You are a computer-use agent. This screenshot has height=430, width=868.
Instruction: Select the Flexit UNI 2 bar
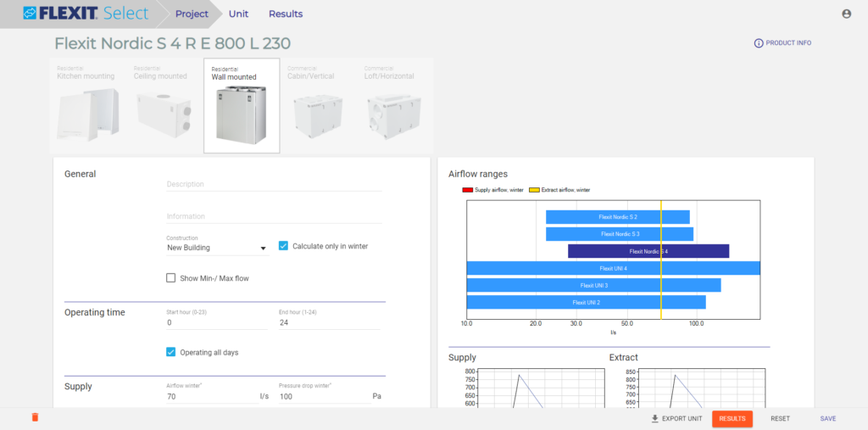(587, 303)
